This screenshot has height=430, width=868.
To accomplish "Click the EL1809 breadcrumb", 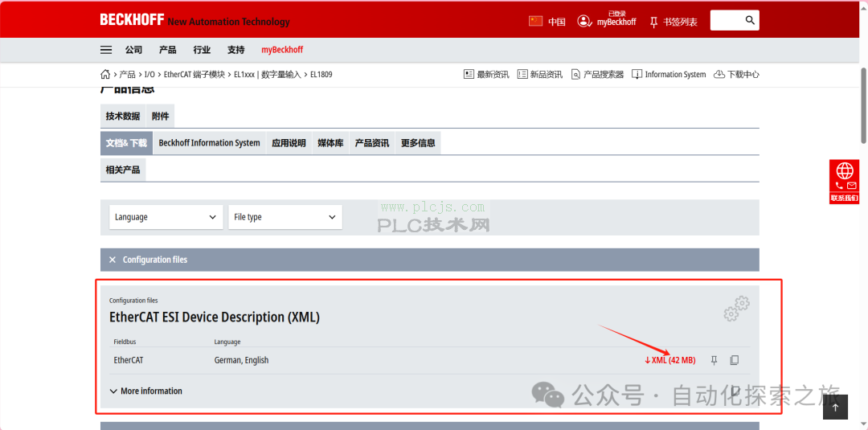I will point(321,74).
